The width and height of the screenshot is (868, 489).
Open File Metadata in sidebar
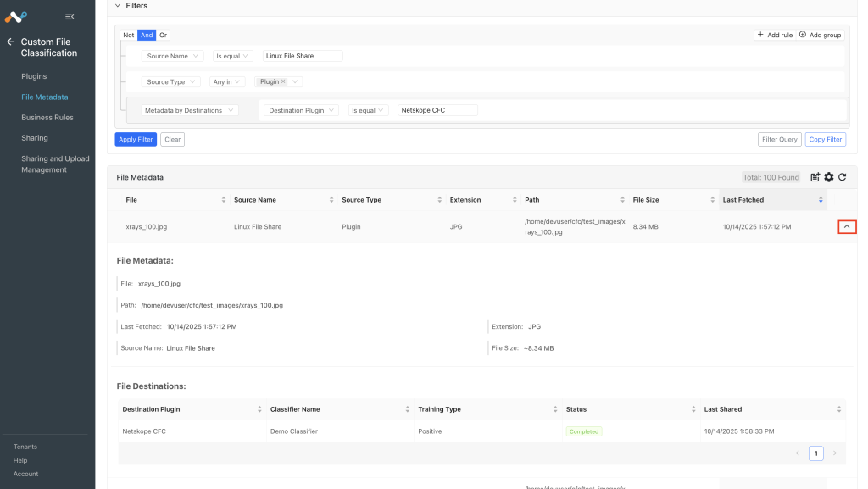point(44,97)
